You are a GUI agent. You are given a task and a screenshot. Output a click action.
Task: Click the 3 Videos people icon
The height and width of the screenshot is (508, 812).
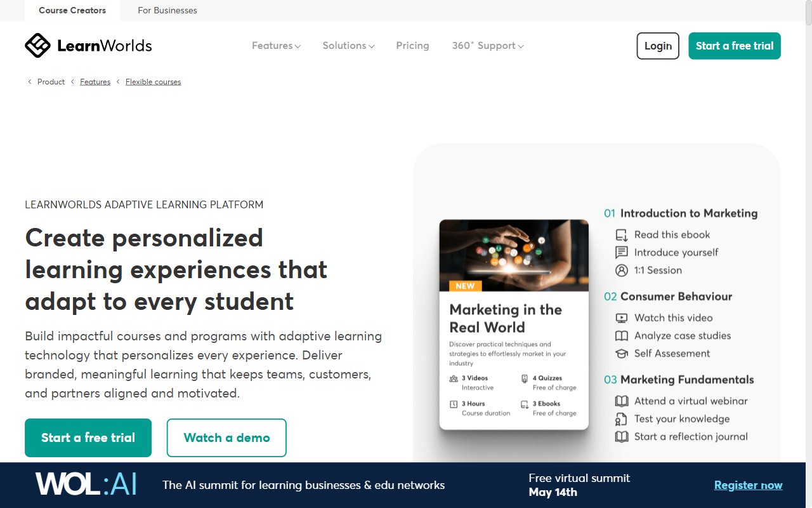coord(454,378)
